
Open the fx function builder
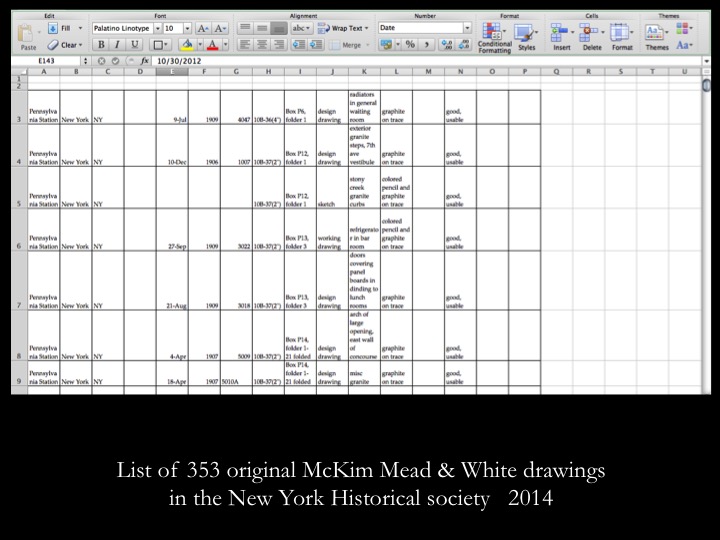(x=145, y=61)
